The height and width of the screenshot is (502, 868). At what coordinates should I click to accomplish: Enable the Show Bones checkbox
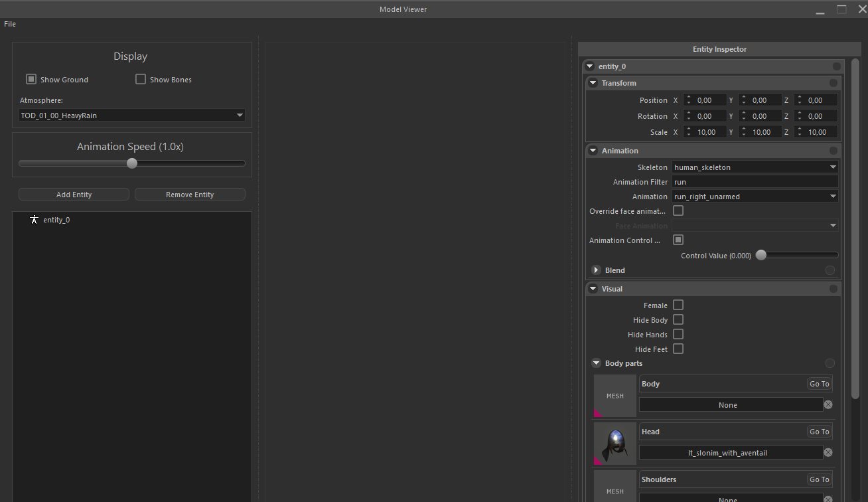tap(141, 80)
